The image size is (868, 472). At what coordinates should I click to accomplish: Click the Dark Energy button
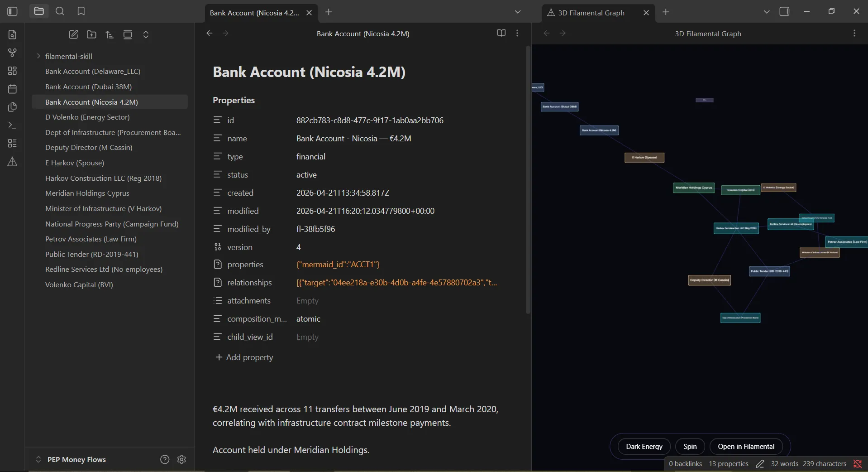644,447
